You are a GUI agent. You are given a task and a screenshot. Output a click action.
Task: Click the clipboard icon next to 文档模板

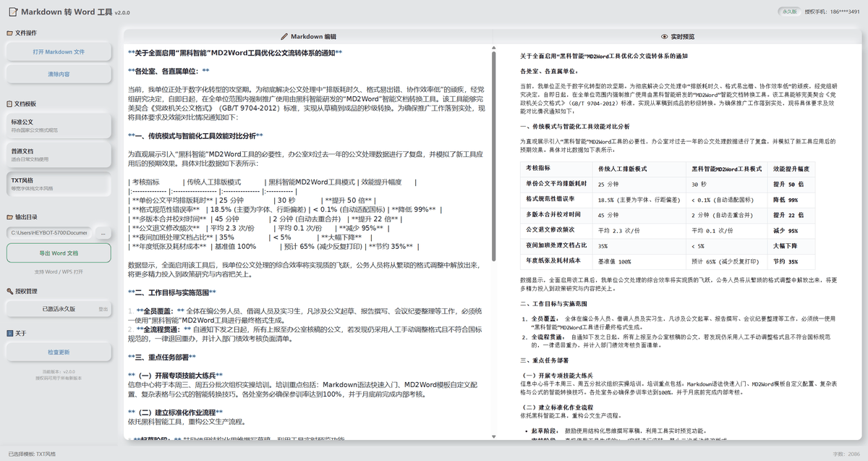tap(9, 104)
